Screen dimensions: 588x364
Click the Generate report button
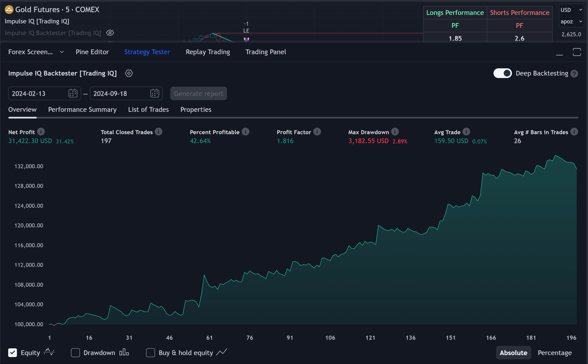[x=198, y=93]
